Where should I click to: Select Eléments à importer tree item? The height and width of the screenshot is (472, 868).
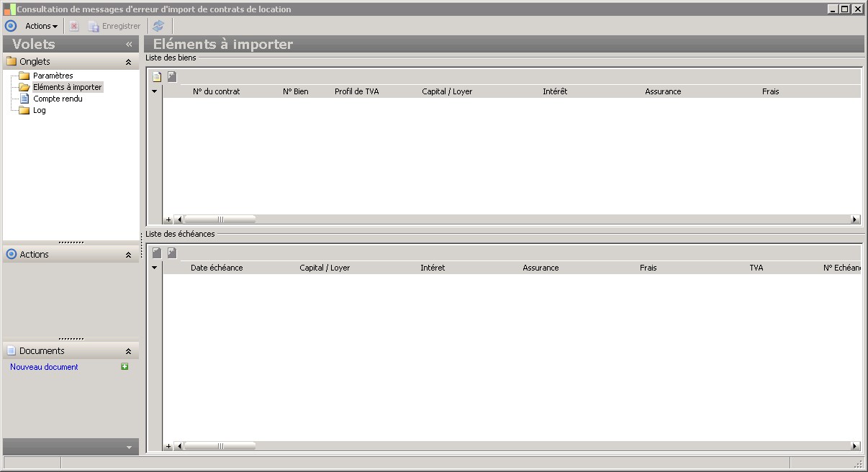[x=68, y=87]
